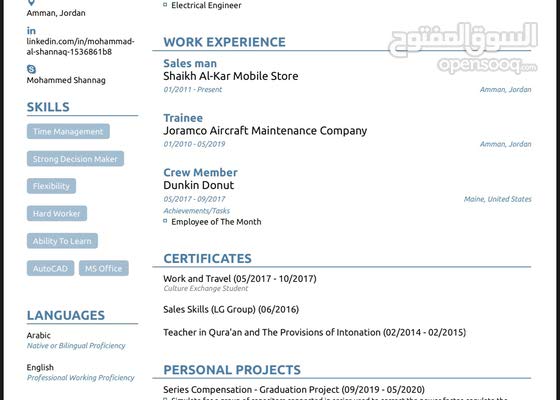The height and width of the screenshot is (400, 560).
Task: Click the LinkedIn icon in contact info
Action: 31,31
